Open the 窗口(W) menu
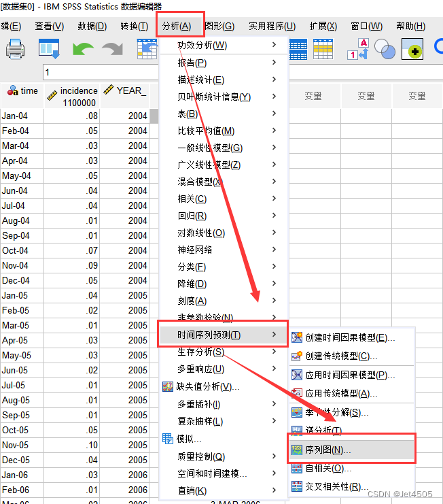Screen dimensions: 443x504 [367, 26]
